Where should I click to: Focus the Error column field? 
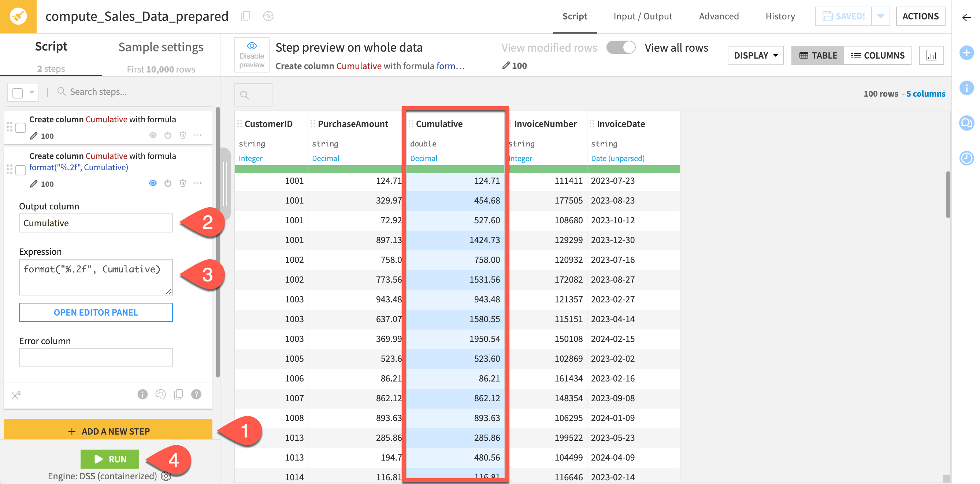[x=96, y=357]
